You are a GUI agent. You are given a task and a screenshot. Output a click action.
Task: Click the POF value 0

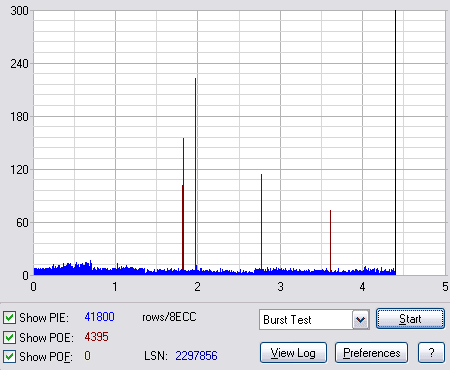click(87, 356)
